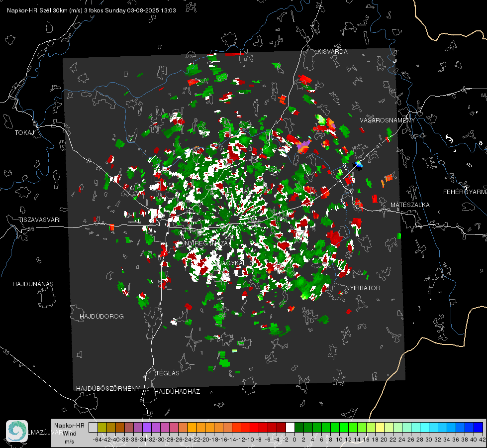Click the Napkor-HR legend title
Viewport: 487px width, 448px height.
point(69,426)
